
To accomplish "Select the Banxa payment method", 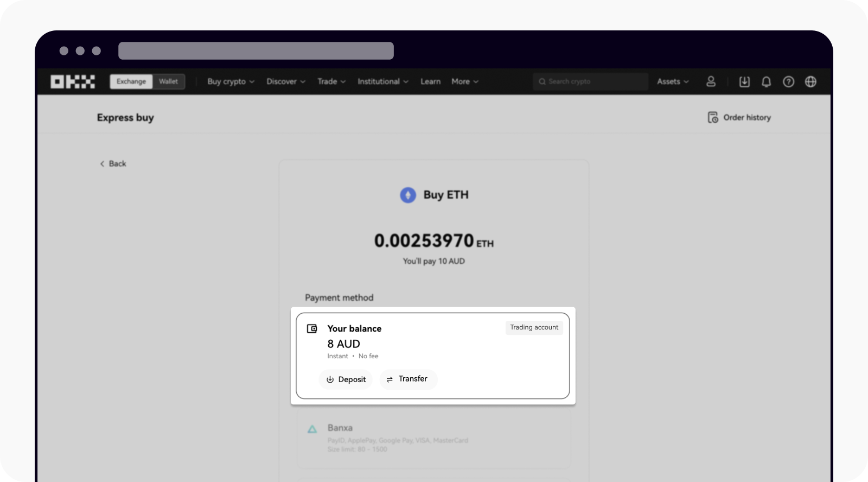I will coord(434,439).
